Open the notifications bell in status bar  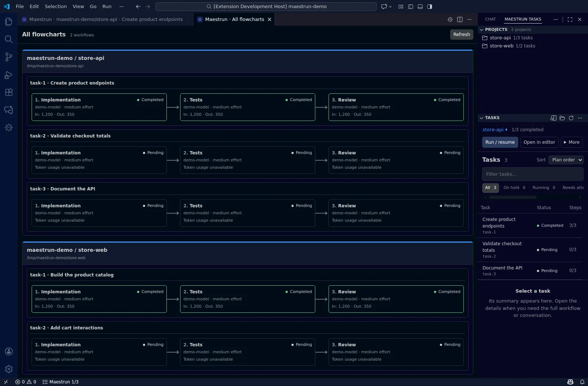tap(582, 382)
